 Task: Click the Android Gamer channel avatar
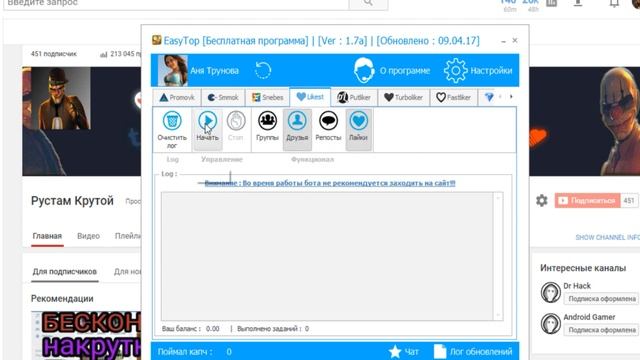551,323
